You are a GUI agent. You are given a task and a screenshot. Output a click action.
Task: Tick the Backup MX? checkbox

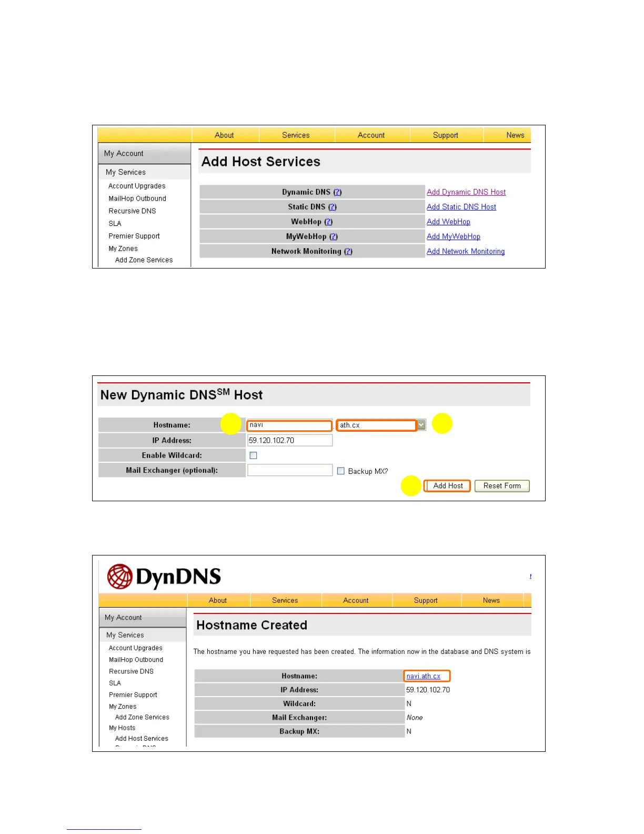click(341, 471)
